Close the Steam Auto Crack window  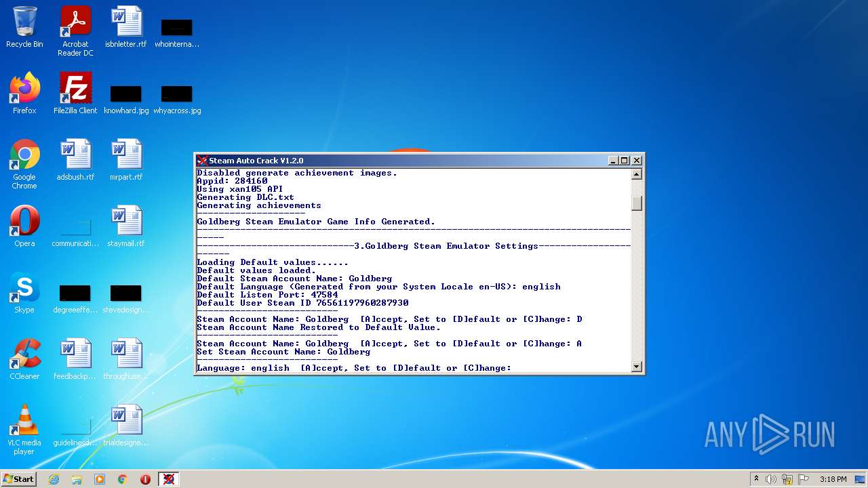[636, 161]
